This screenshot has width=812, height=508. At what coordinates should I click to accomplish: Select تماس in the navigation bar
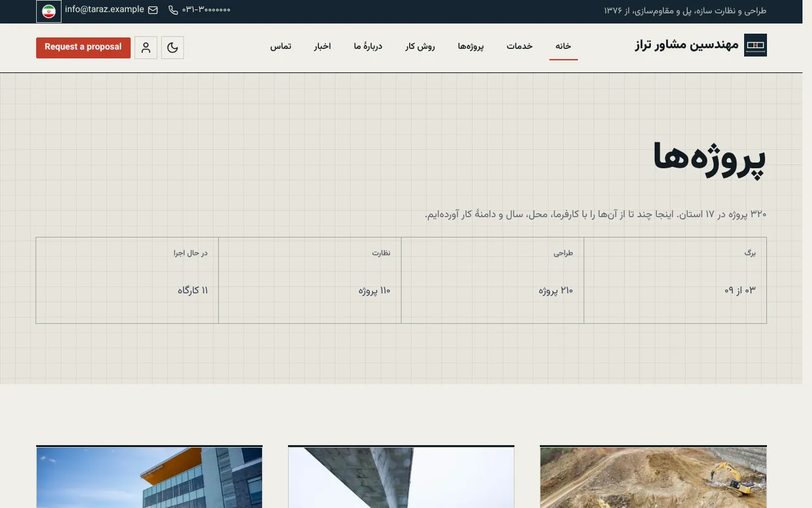[x=281, y=46]
